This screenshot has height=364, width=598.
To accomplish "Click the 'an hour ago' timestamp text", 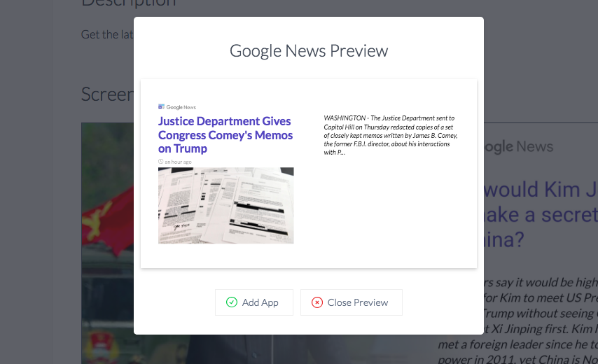I will 178,162.
